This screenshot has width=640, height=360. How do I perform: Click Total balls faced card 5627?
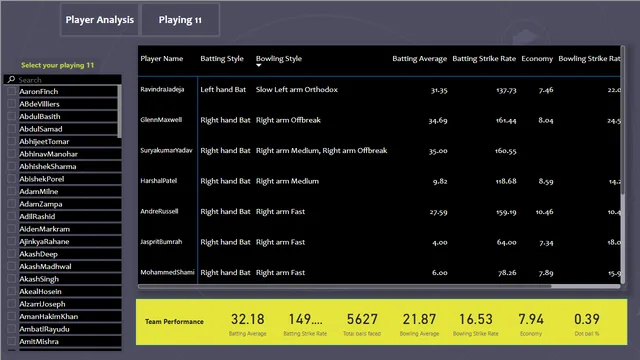click(x=362, y=324)
